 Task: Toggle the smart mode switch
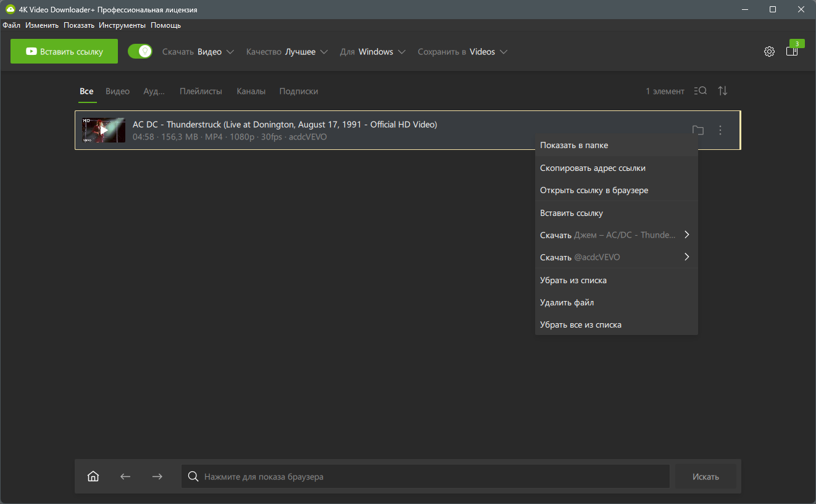tap(140, 51)
